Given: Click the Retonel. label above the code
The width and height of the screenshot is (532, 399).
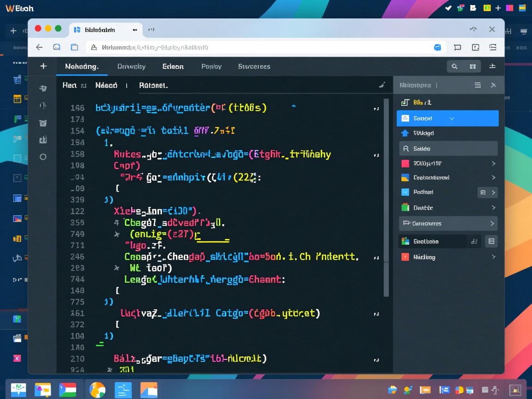Looking at the screenshot, I should click(x=153, y=85).
